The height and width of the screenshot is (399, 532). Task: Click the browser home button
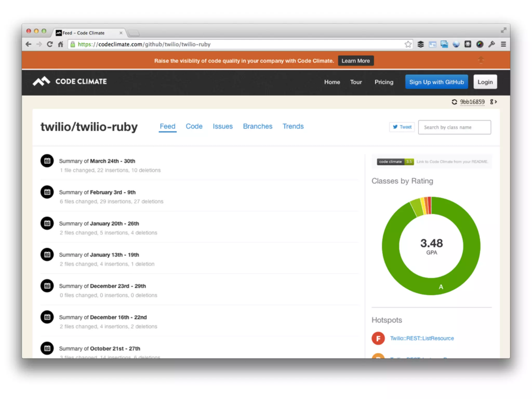[x=61, y=44]
